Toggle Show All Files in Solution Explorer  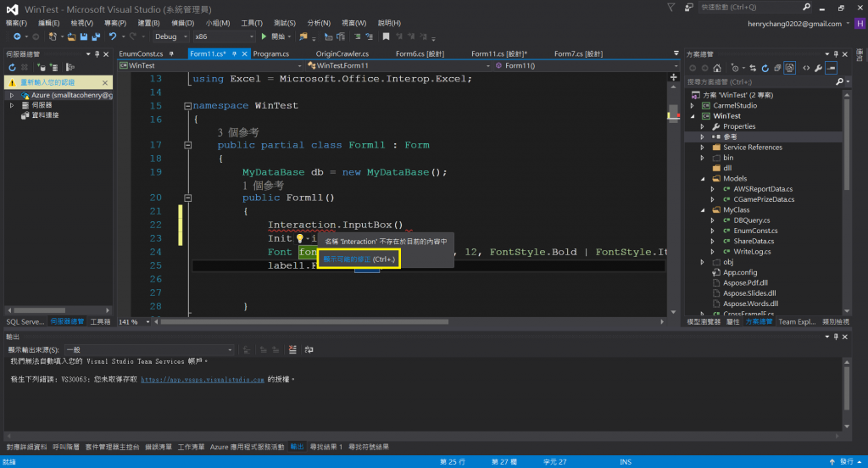pos(789,68)
